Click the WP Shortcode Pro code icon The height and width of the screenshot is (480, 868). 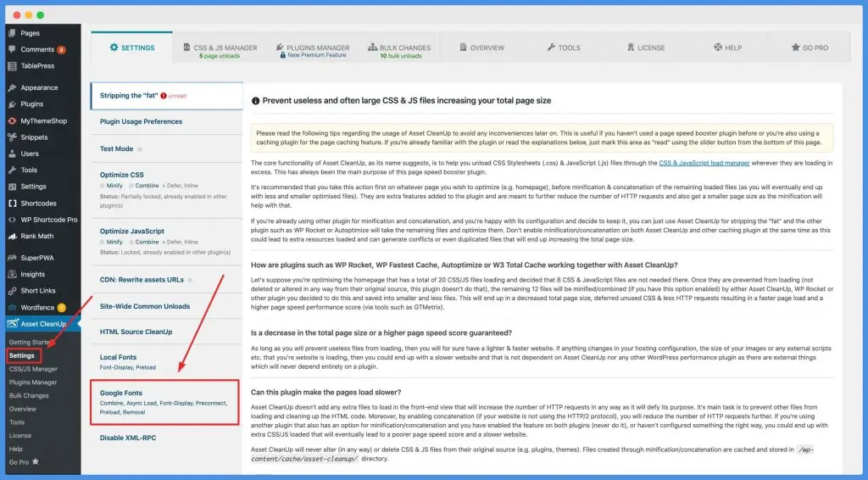click(x=12, y=220)
